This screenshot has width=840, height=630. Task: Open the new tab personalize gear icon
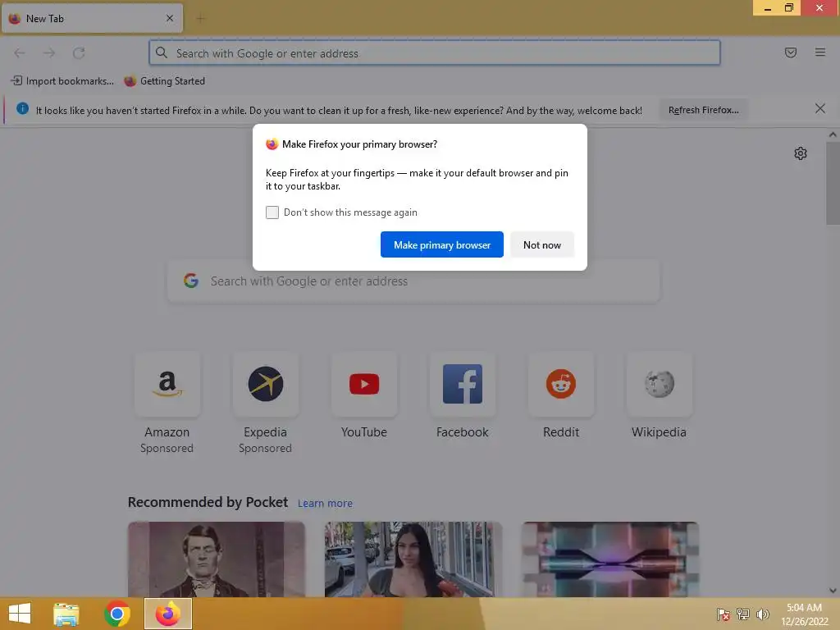pos(801,153)
